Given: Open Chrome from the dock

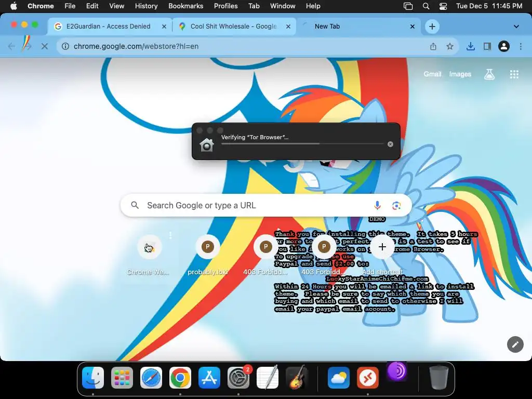Looking at the screenshot, I should click(x=180, y=377).
